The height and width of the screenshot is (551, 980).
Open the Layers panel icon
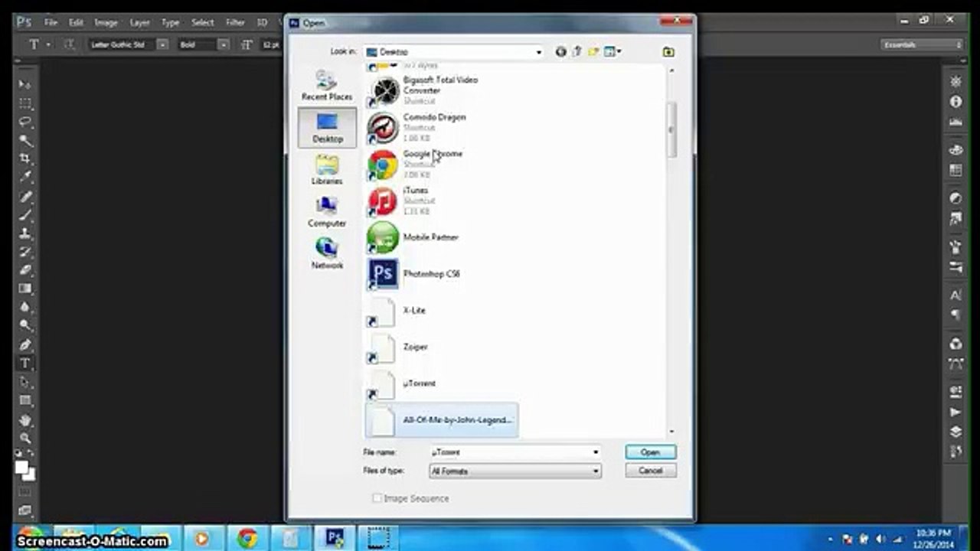955,432
